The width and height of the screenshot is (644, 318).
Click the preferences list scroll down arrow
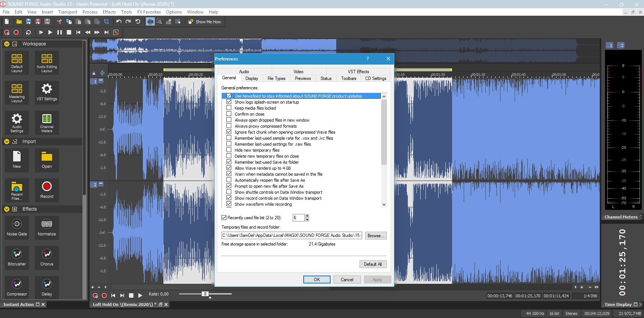point(384,205)
